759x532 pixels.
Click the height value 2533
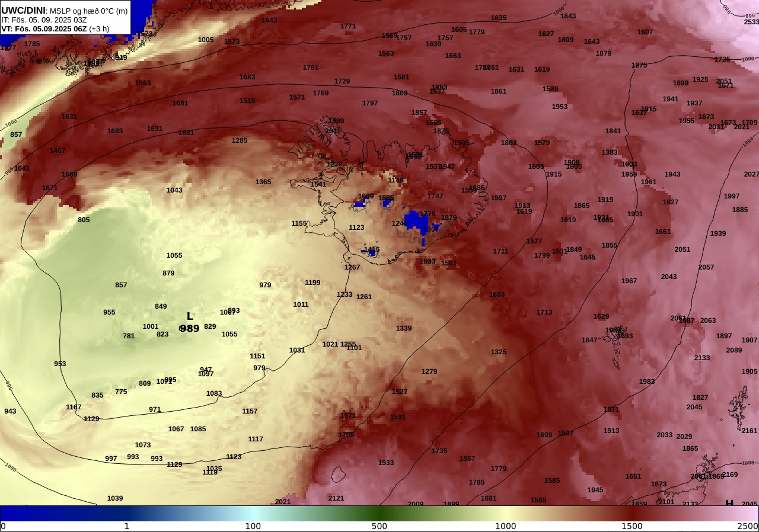click(x=751, y=22)
